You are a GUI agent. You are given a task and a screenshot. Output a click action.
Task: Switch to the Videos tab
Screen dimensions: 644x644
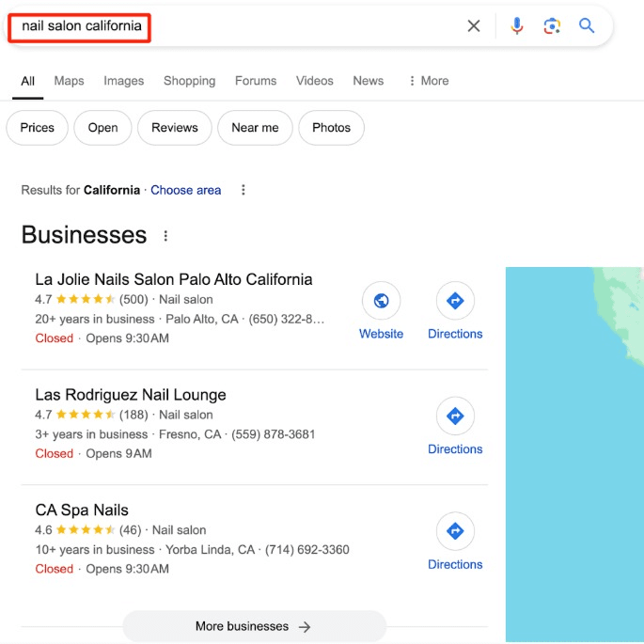(315, 81)
